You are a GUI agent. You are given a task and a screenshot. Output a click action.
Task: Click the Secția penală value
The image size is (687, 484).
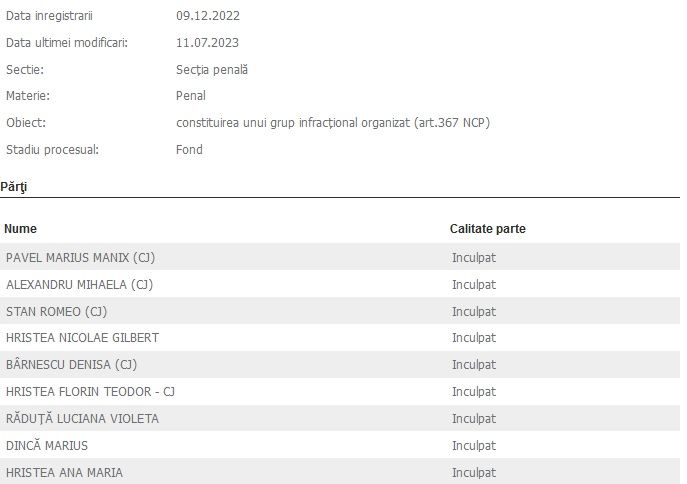[211, 70]
